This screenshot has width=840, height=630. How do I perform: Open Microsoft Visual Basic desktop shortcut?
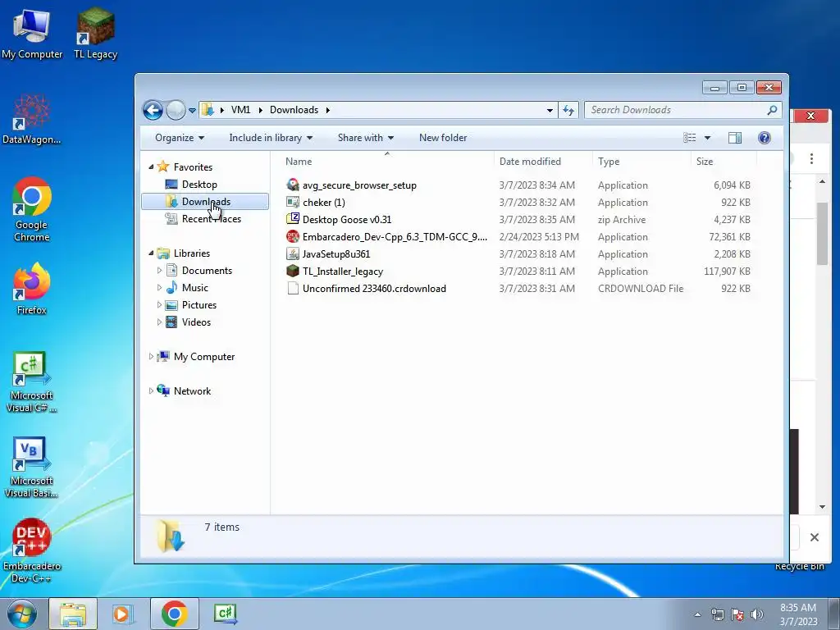tap(32, 467)
